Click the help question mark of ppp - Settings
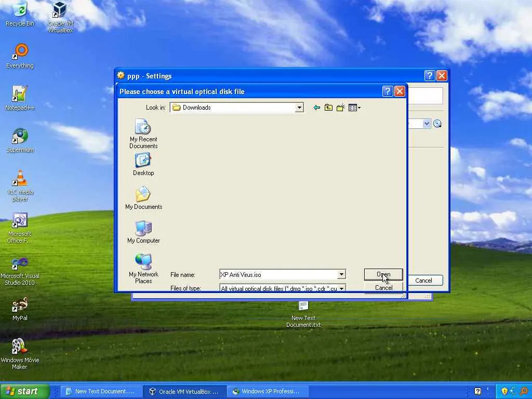 coord(430,75)
